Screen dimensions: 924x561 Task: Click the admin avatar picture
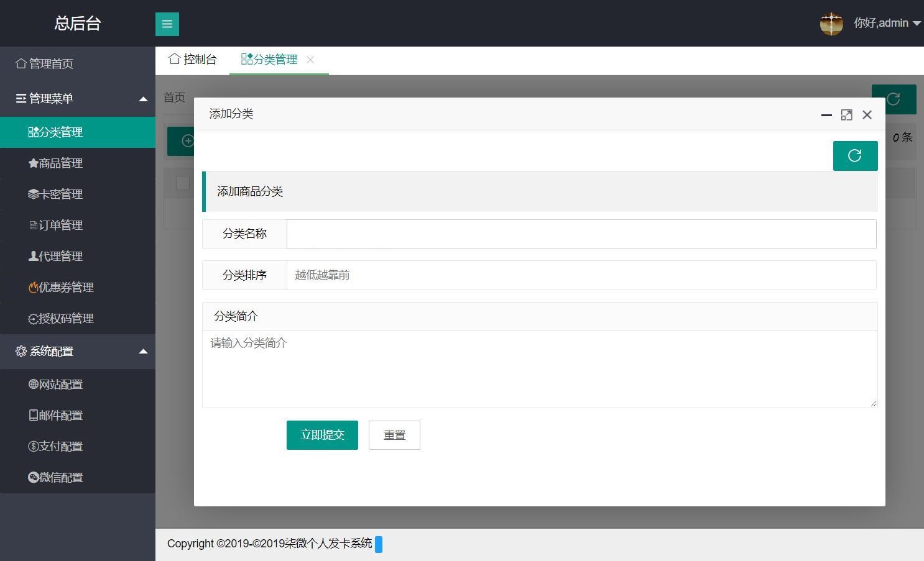(831, 24)
